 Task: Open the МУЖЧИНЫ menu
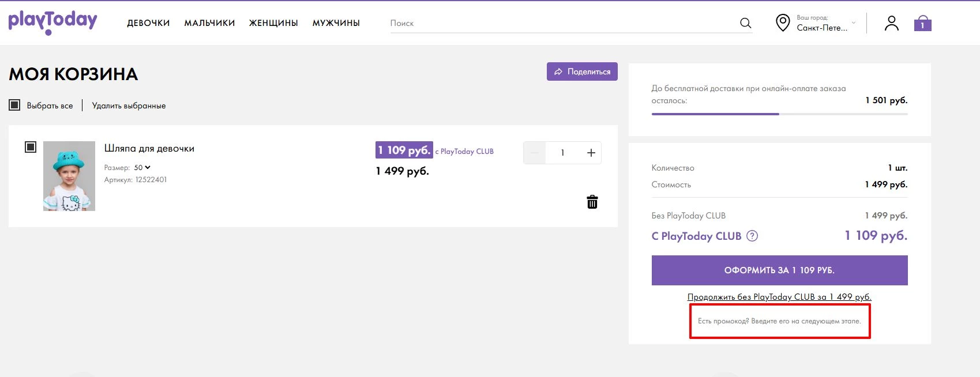pos(336,23)
